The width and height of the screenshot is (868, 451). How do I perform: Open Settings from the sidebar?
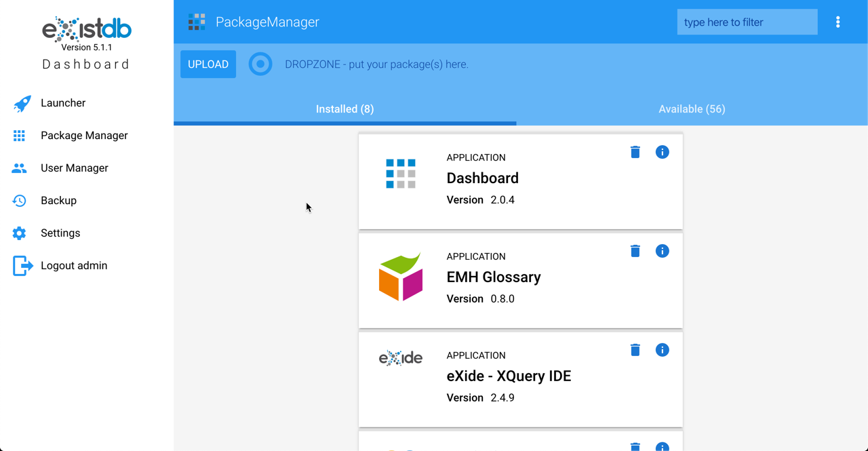tap(87, 233)
